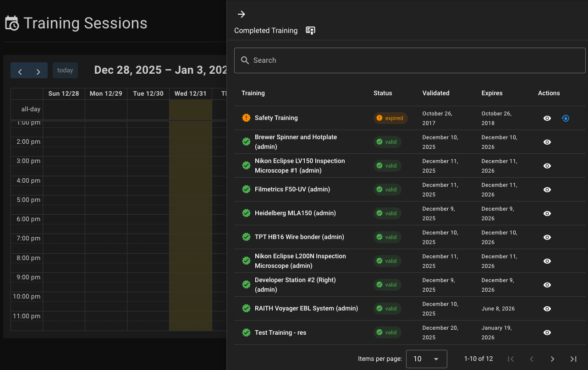The width and height of the screenshot is (588, 370).
Task: Jump to the last page of trainings
Action: pyautogui.click(x=573, y=359)
